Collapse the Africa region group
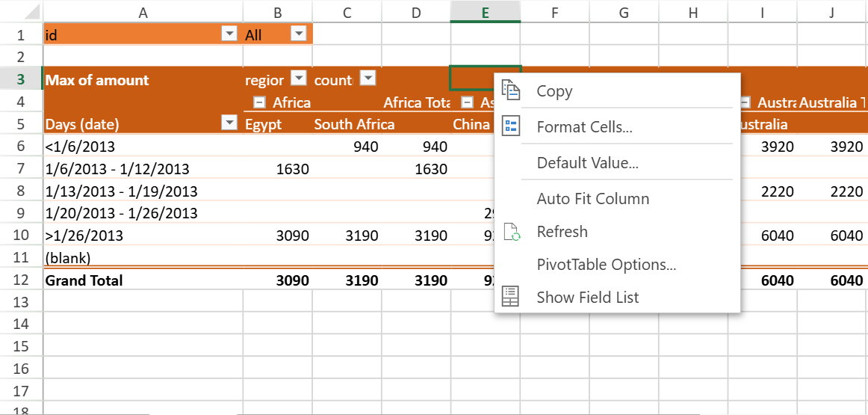 click(x=259, y=102)
